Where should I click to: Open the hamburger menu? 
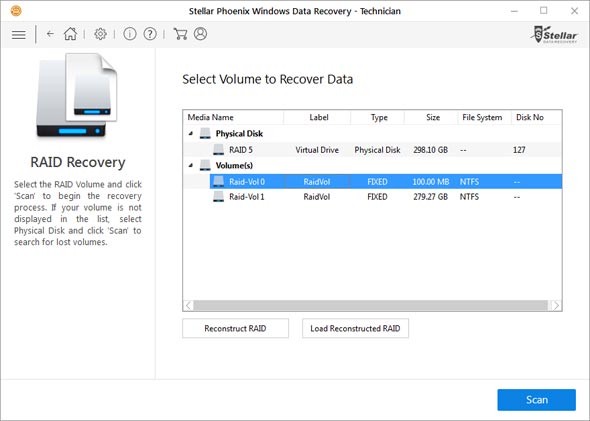pyautogui.click(x=18, y=35)
